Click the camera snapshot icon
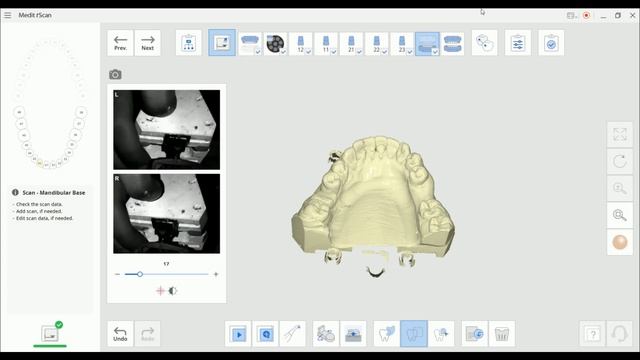 (x=115, y=75)
